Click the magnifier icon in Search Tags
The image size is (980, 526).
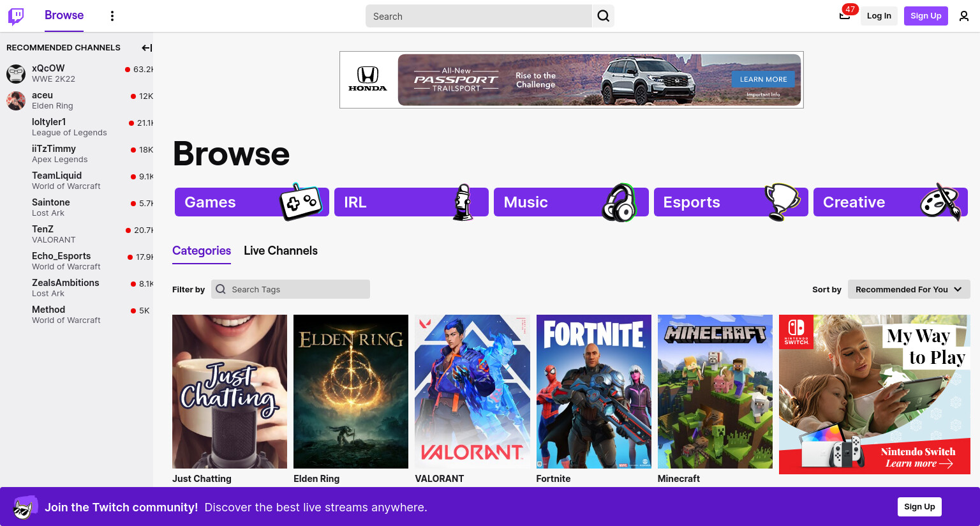(x=221, y=289)
